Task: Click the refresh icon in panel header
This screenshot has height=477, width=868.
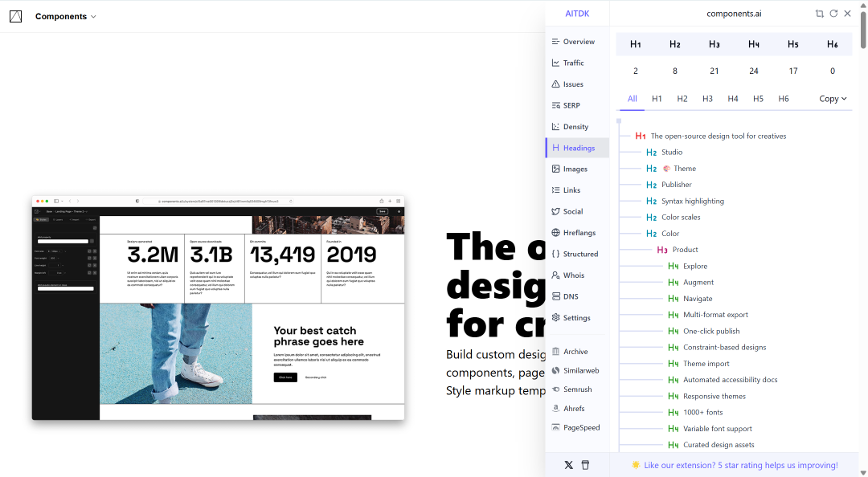Action: [x=833, y=14]
